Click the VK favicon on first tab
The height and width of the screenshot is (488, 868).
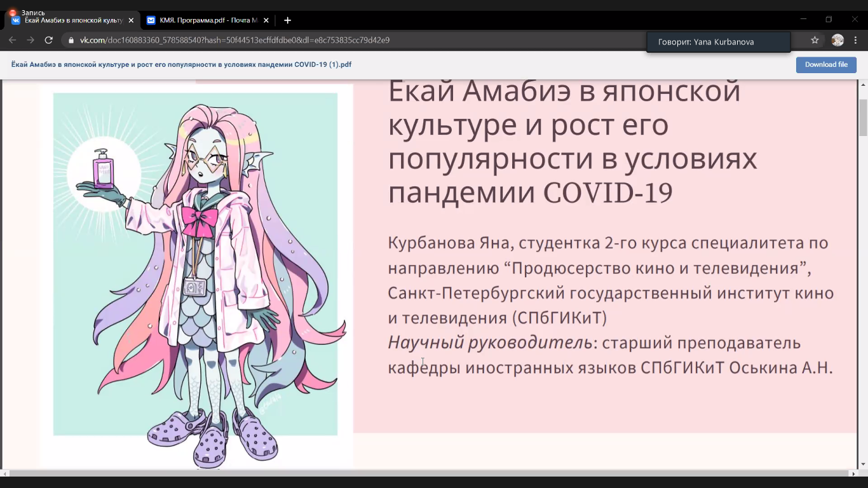coord(16,20)
